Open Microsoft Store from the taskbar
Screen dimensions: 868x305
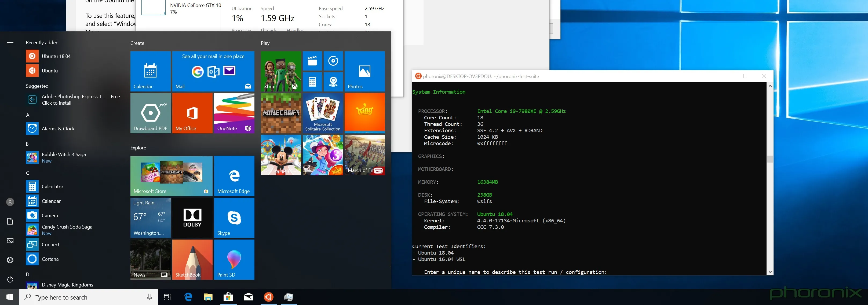coord(228,297)
